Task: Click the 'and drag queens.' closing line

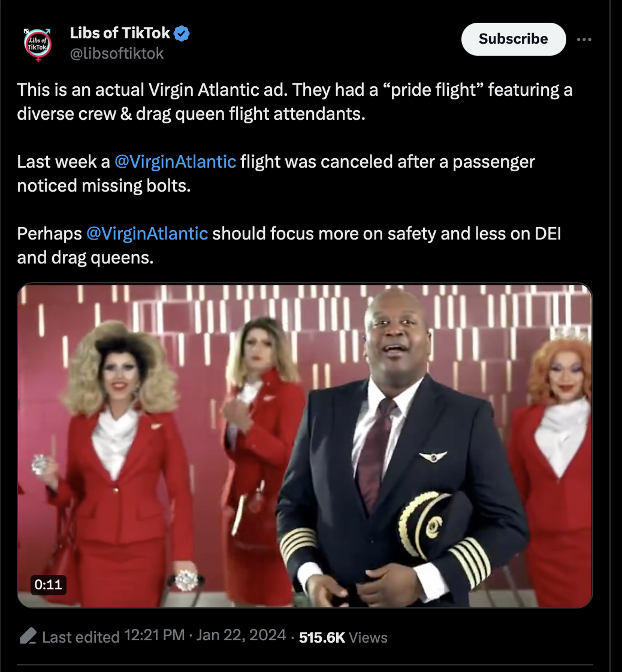Action: (x=85, y=258)
